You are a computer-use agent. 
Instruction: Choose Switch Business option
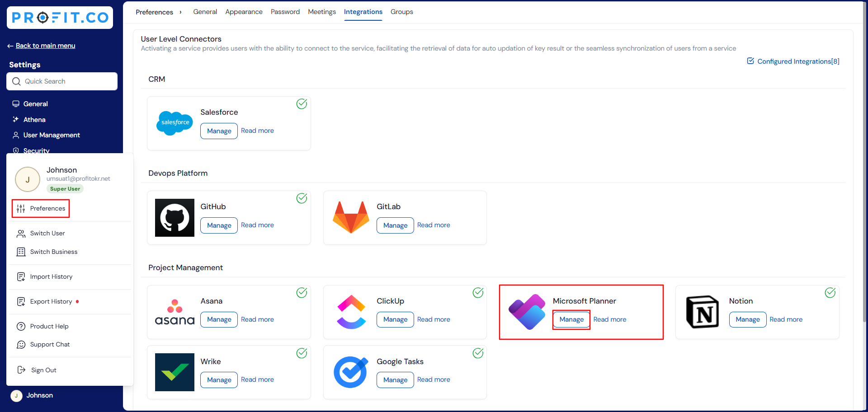47,252
